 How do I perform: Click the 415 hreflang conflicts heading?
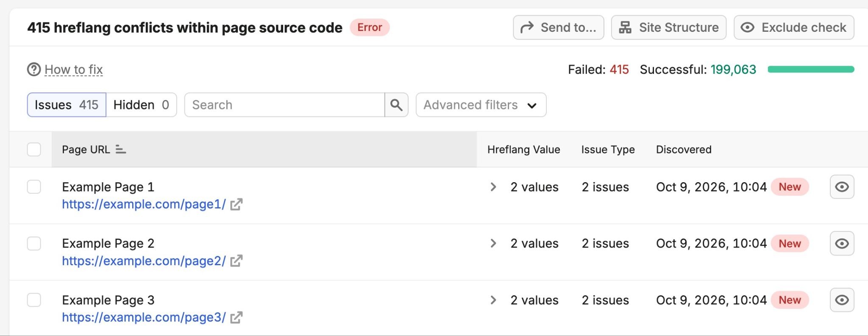click(185, 28)
